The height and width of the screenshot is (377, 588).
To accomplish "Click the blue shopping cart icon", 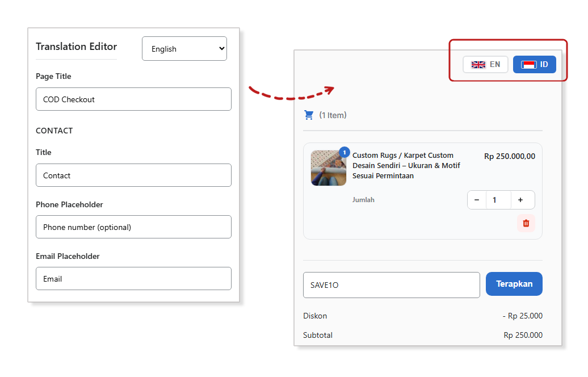I will point(309,114).
